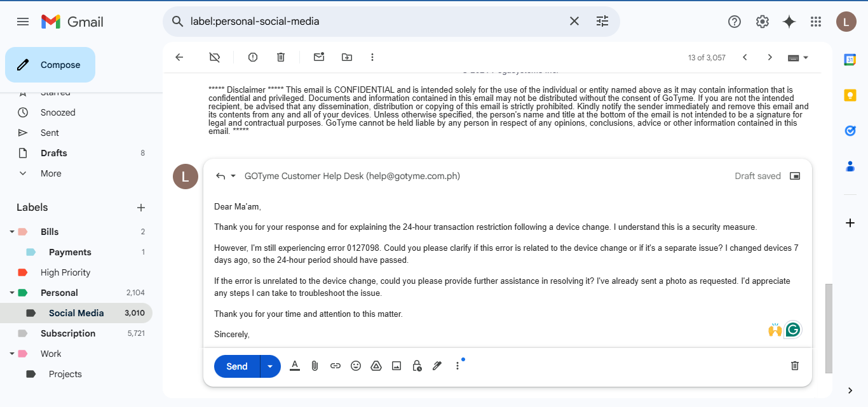Delete the conversation with the trash icon
The height and width of the screenshot is (407, 868).
281,57
